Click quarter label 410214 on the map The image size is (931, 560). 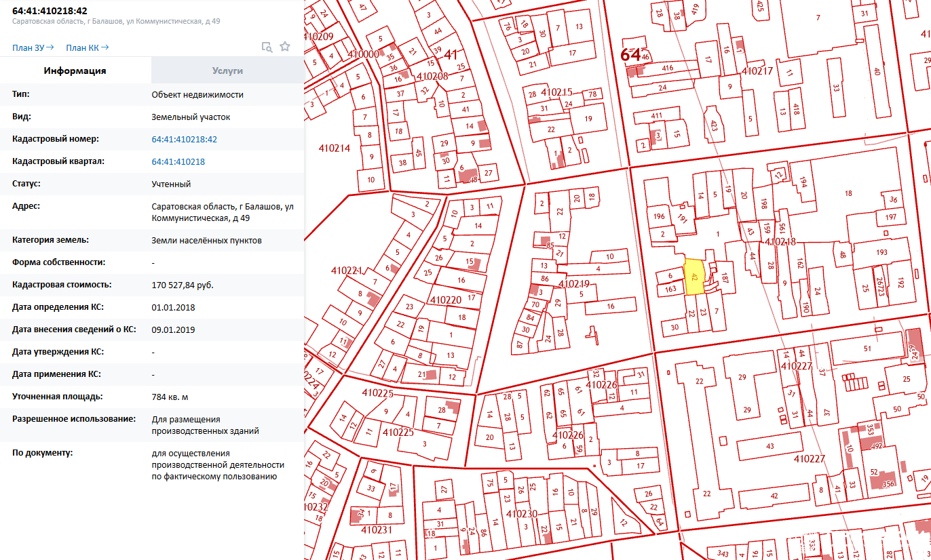click(x=334, y=148)
